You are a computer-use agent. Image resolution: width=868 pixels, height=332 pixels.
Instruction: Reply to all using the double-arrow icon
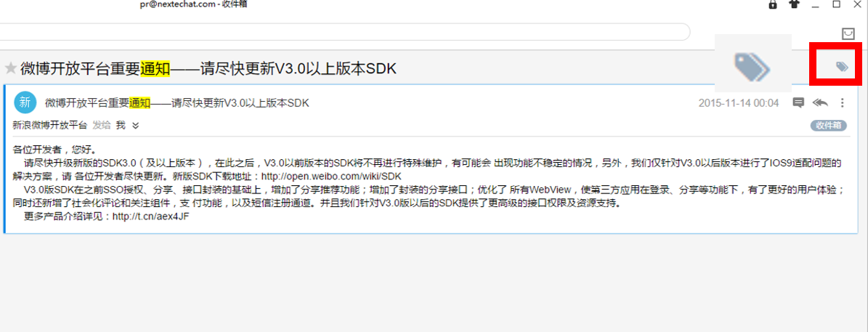(x=820, y=102)
